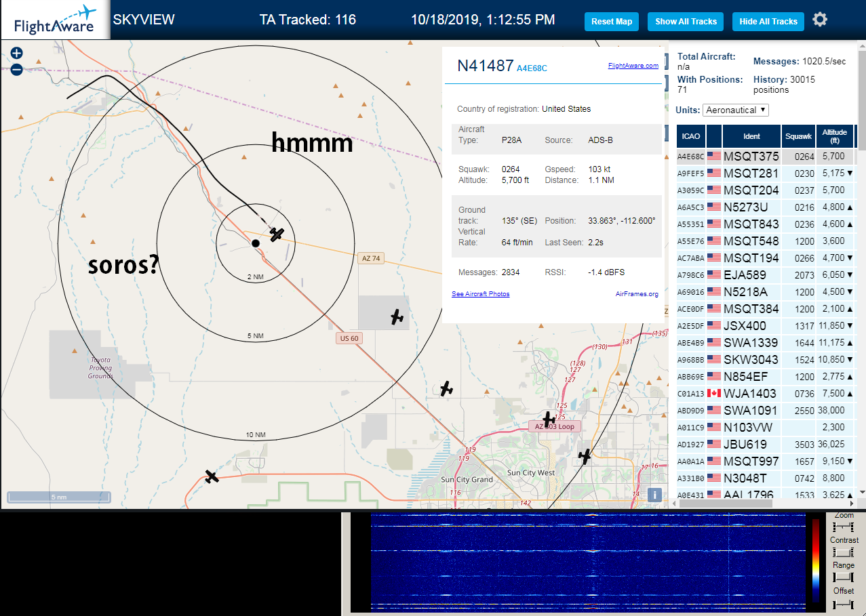This screenshot has height=616, width=866.
Task: Click the FlightAware logo
Action: (54, 20)
